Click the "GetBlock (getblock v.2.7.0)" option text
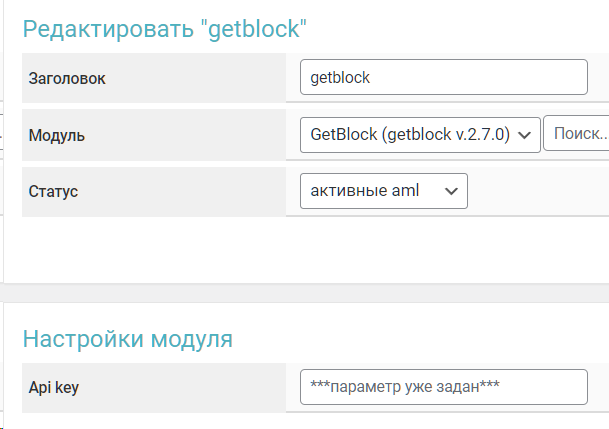 coord(410,134)
